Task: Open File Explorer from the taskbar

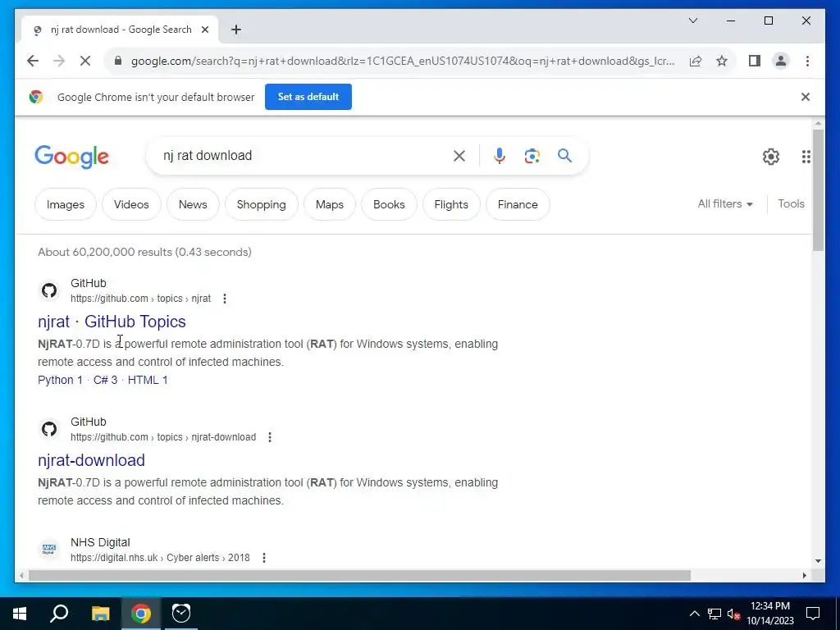Action: pyautogui.click(x=100, y=614)
